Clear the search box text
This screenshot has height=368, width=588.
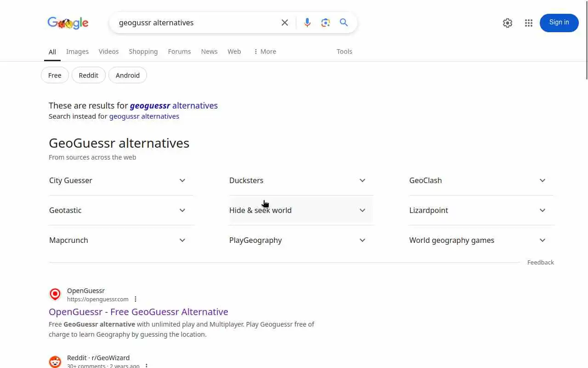(x=285, y=23)
